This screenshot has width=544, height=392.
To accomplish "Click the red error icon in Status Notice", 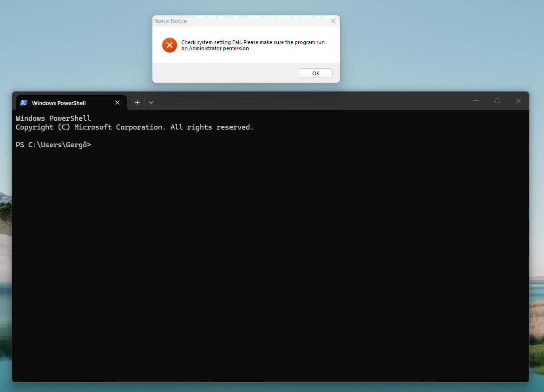I will coord(169,45).
